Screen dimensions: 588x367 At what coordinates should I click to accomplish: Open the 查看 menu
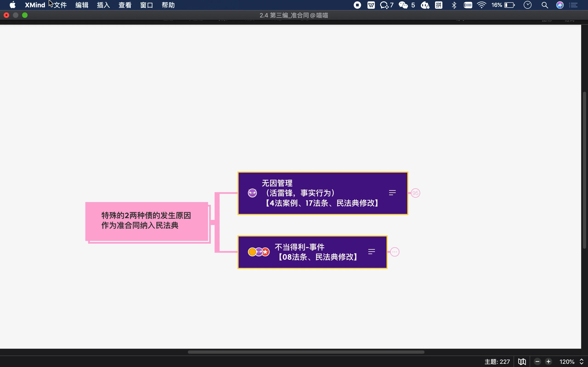tap(125, 5)
